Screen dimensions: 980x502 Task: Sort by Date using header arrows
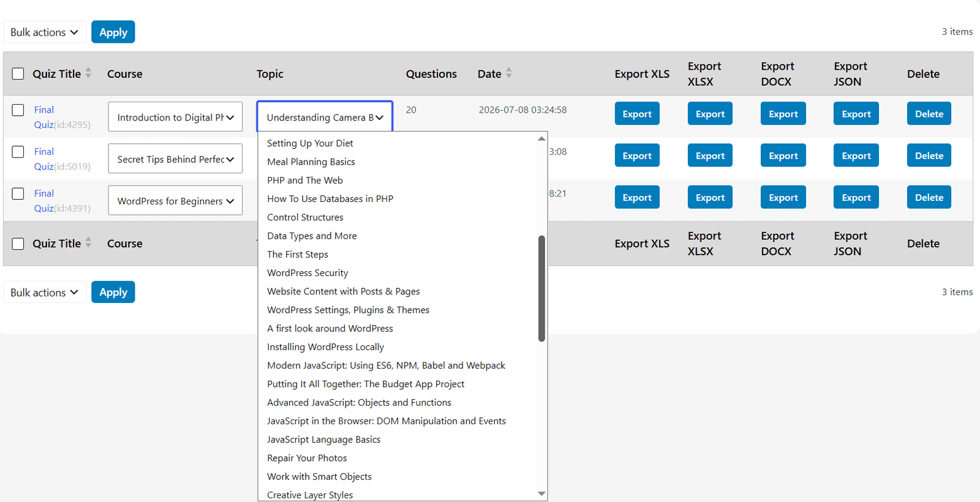tap(508, 73)
